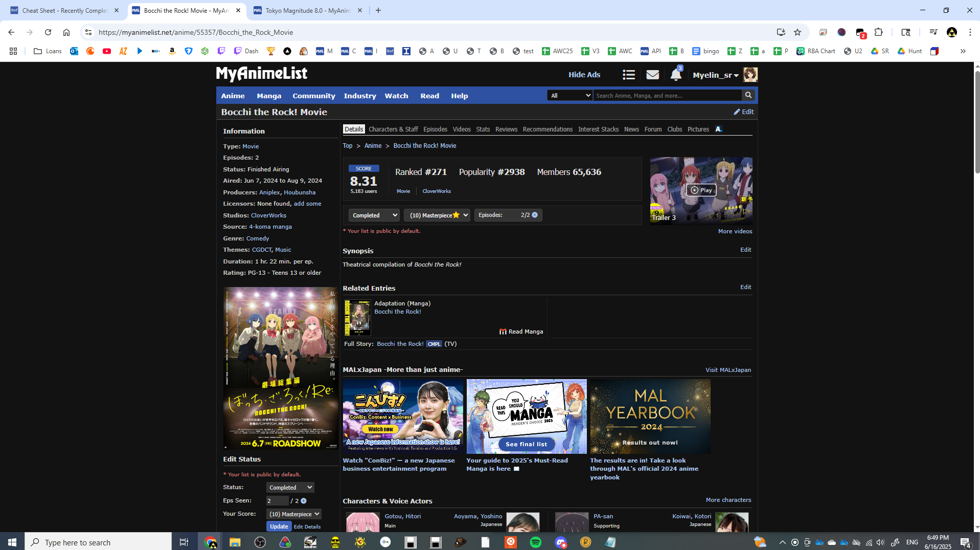Click the Myelin_sr profile avatar
980x550 pixels.
pos(750,75)
